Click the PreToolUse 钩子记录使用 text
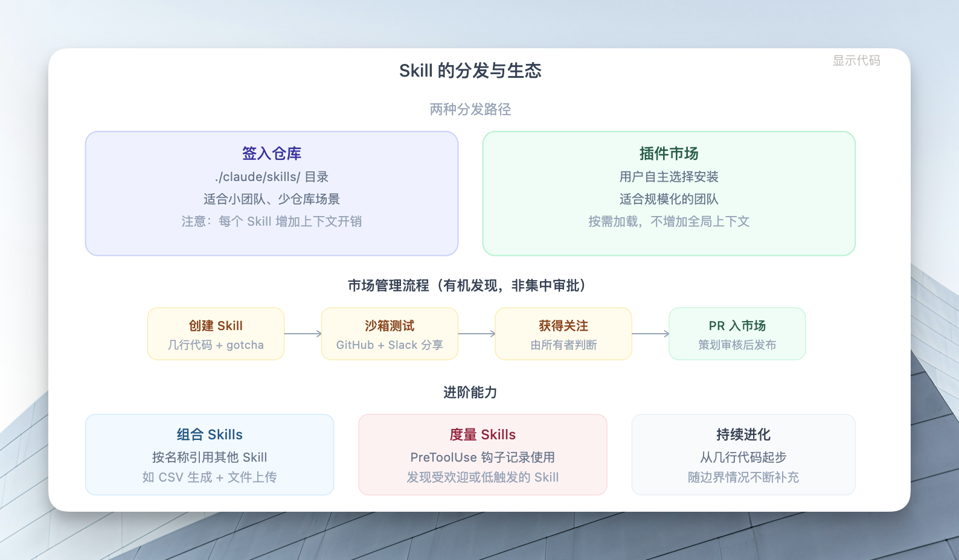This screenshot has width=959, height=560. coord(483,457)
